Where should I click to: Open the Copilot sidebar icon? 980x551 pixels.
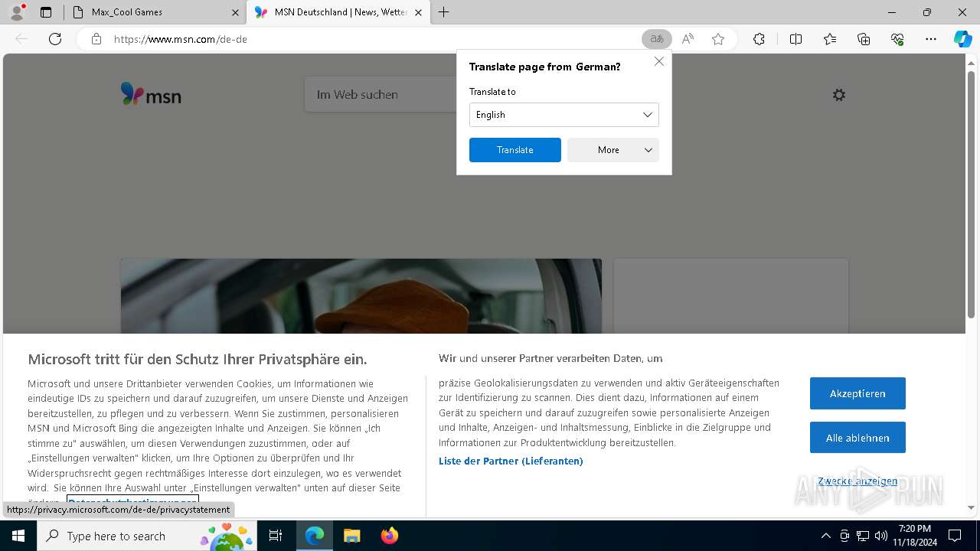click(963, 39)
